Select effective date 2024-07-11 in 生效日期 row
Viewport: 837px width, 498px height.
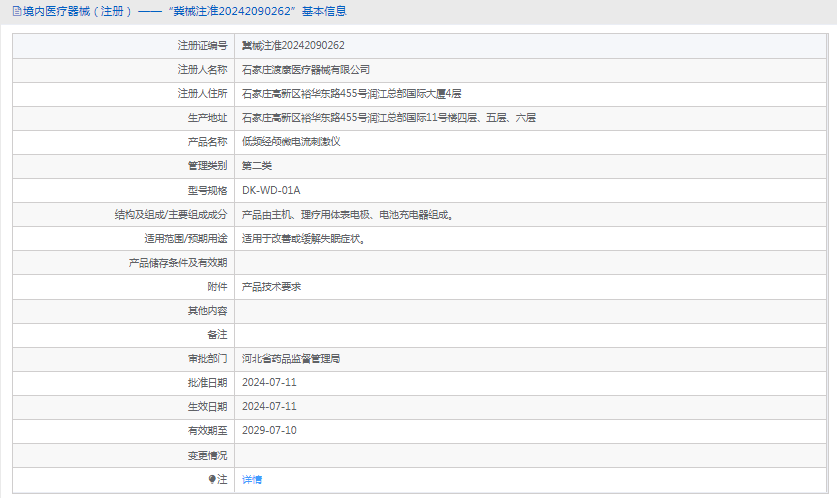[x=269, y=407]
